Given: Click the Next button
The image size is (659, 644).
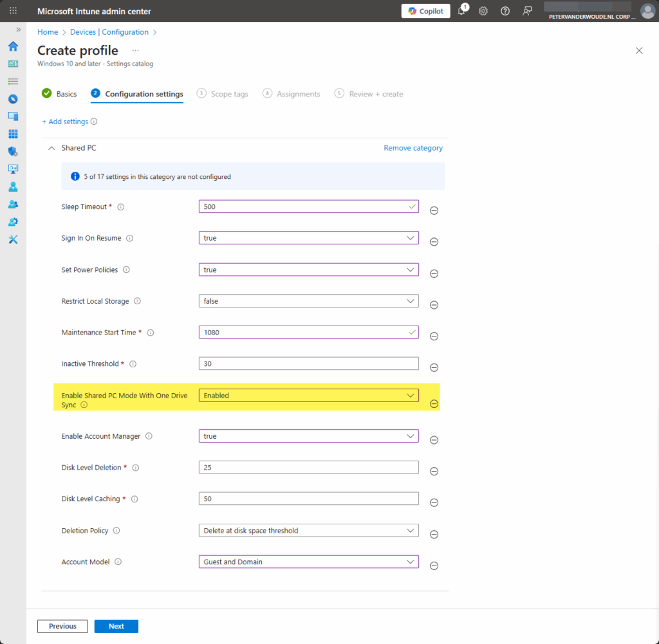Looking at the screenshot, I should [x=116, y=626].
